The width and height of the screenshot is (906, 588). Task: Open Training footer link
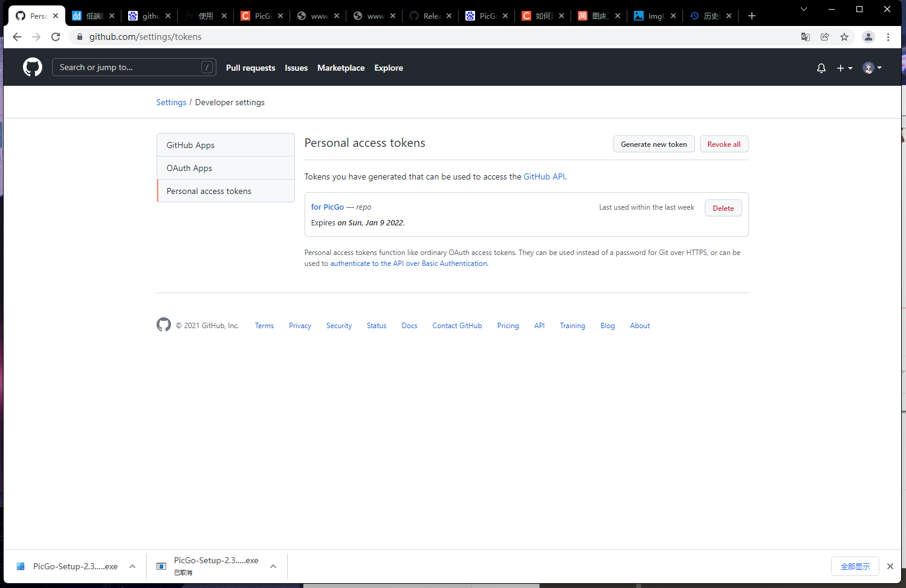(572, 326)
